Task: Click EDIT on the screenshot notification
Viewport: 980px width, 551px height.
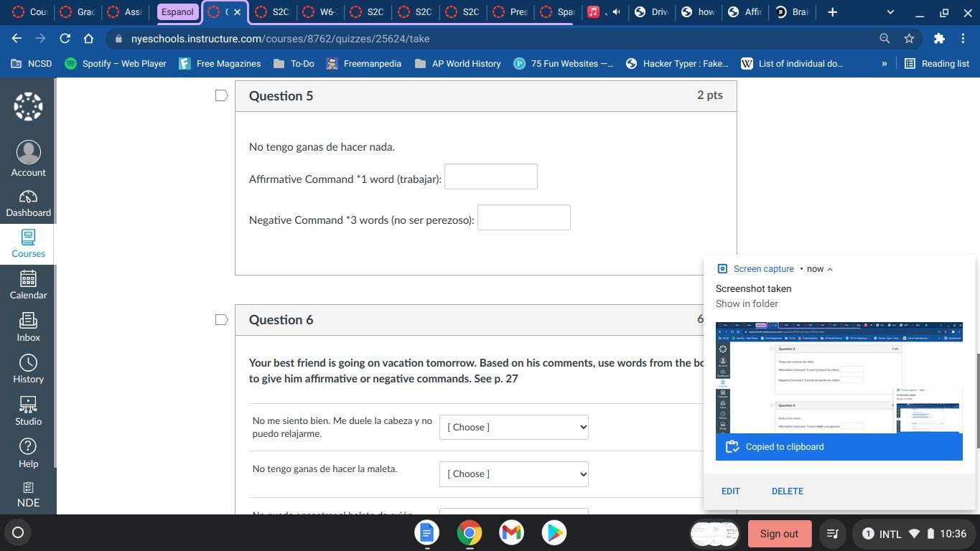Action: tap(730, 491)
